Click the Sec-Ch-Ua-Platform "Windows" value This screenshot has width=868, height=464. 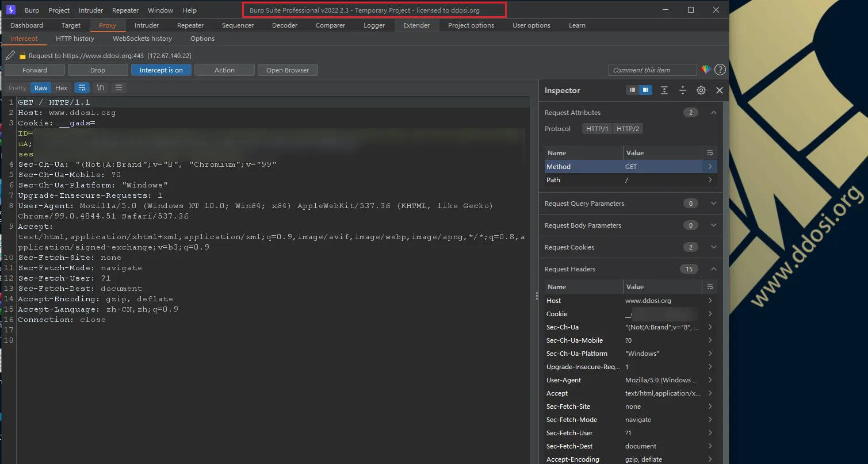tap(642, 354)
